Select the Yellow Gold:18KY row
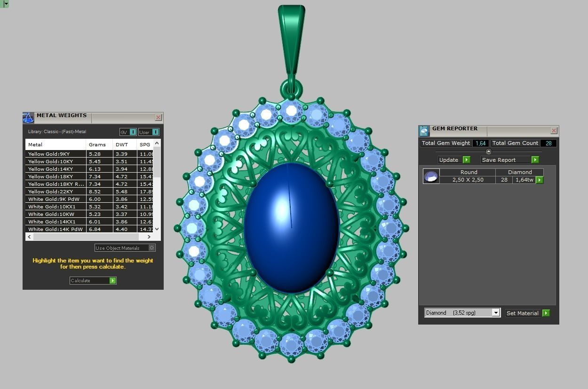The width and height of the screenshot is (588, 389). pos(89,176)
